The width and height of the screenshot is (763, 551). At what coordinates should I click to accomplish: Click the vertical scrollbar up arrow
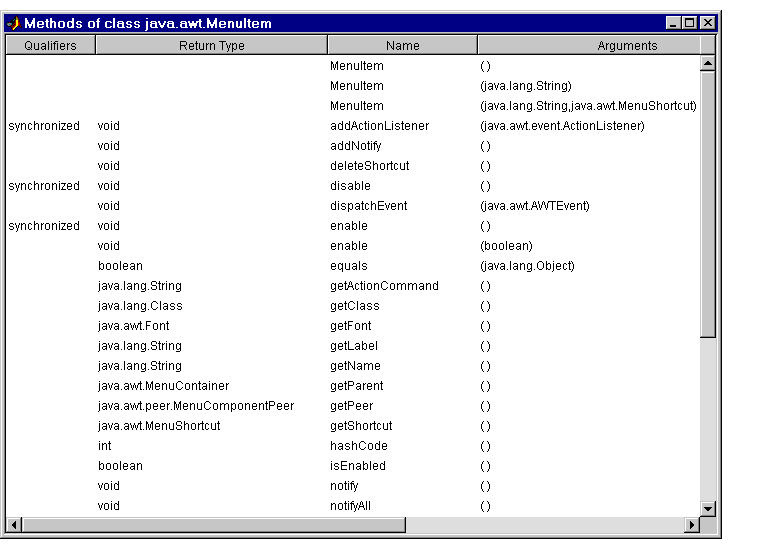(x=708, y=63)
